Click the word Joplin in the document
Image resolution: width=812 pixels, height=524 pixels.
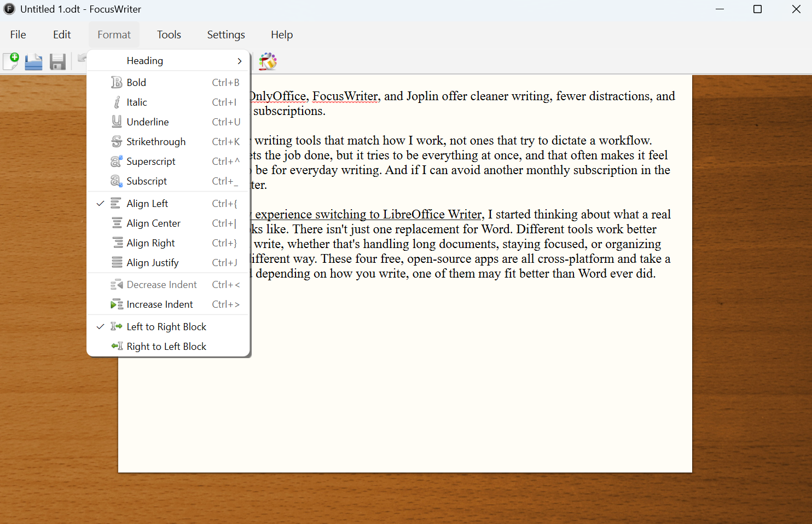click(x=422, y=96)
